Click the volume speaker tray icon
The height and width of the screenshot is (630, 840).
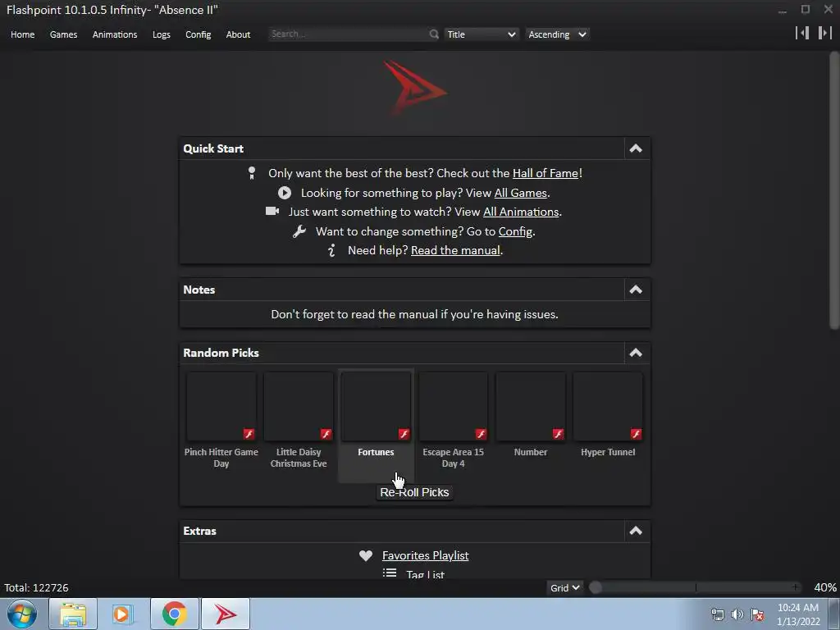(737, 614)
